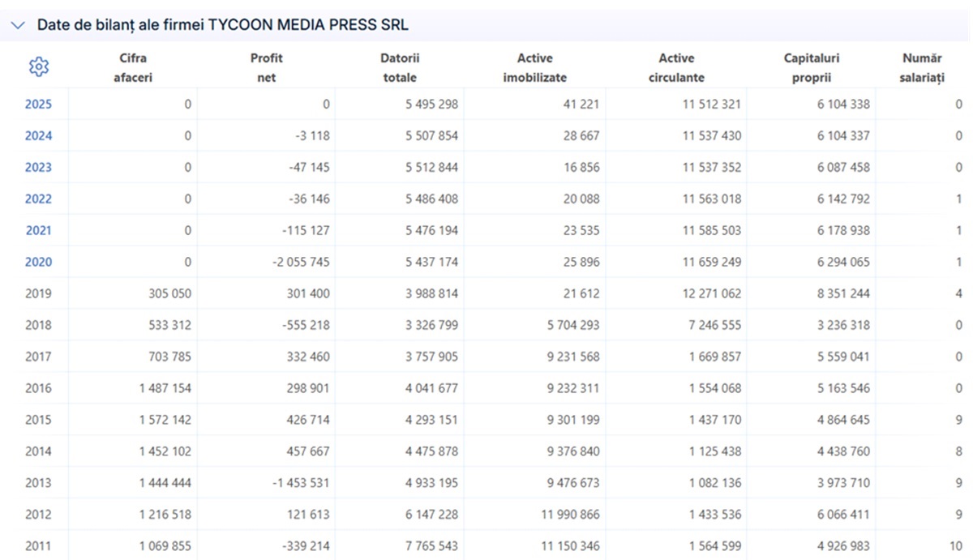Viewport: 973px width, 560px height.
Task: Click turnover value 1 487 154
Action: [165, 388]
